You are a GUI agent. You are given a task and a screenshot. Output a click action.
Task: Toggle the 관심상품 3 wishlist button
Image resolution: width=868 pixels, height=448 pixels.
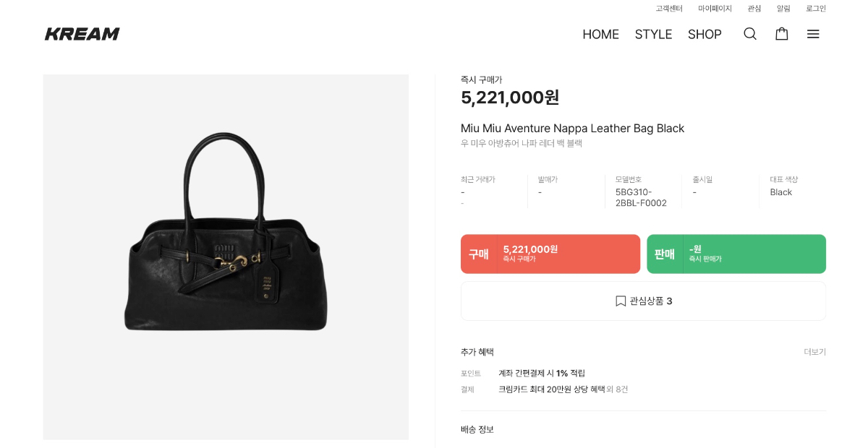point(643,301)
